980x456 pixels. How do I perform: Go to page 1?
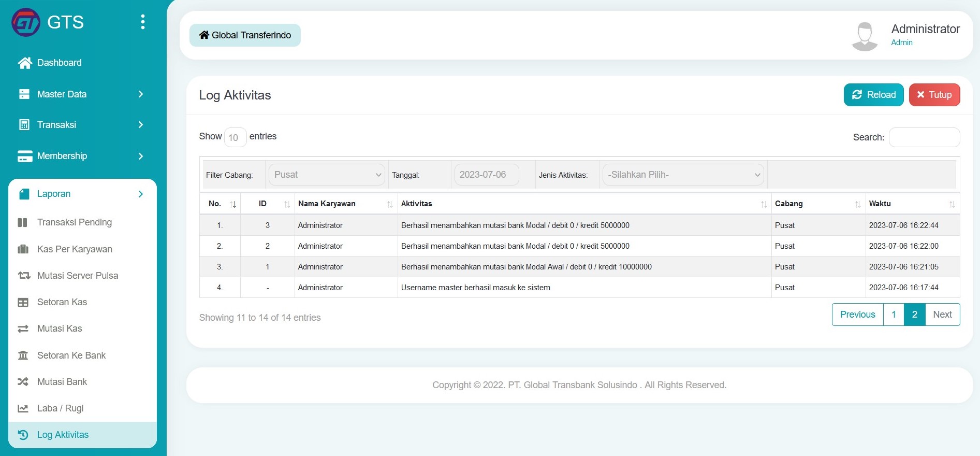pyautogui.click(x=894, y=315)
